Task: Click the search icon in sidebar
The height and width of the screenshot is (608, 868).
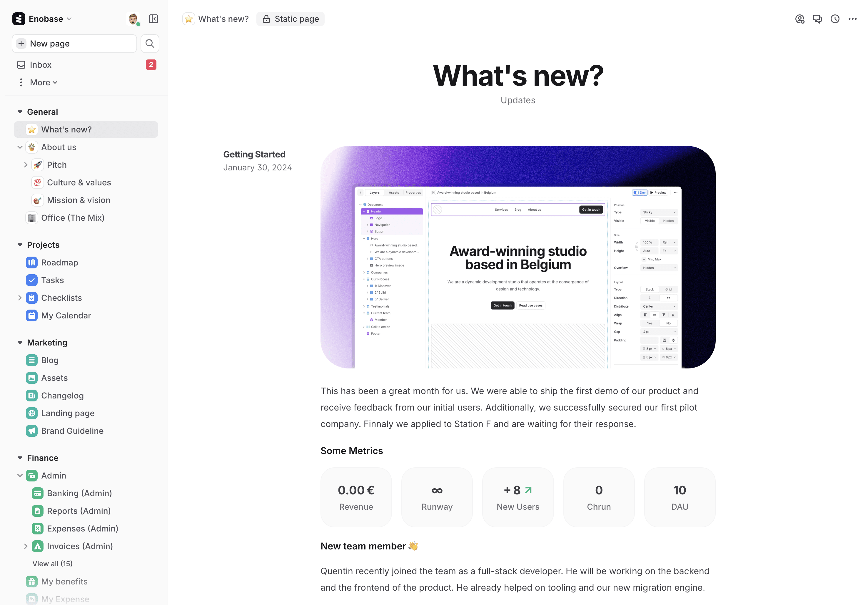Action: pyautogui.click(x=150, y=43)
